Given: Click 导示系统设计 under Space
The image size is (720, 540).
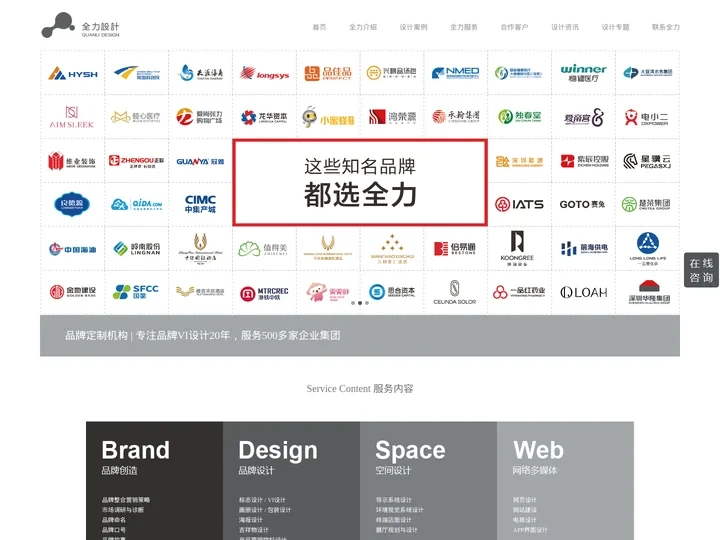Looking at the screenshot, I should click(x=394, y=500).
